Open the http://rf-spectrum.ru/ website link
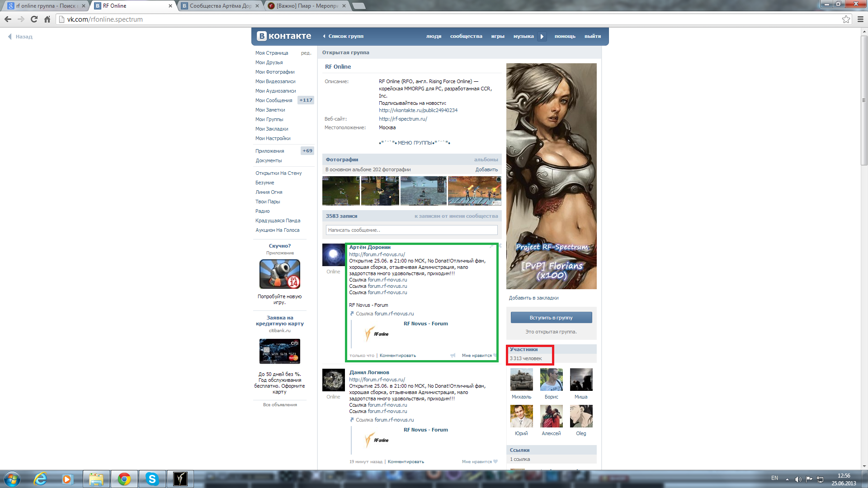This screenshot has height=488, width=868. [403, 119]
